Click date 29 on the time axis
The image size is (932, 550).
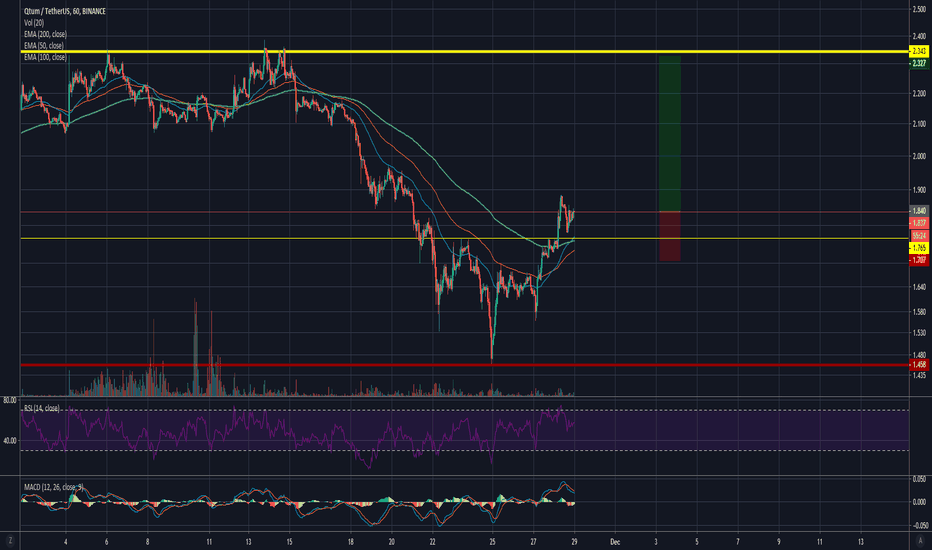(574, 542)
